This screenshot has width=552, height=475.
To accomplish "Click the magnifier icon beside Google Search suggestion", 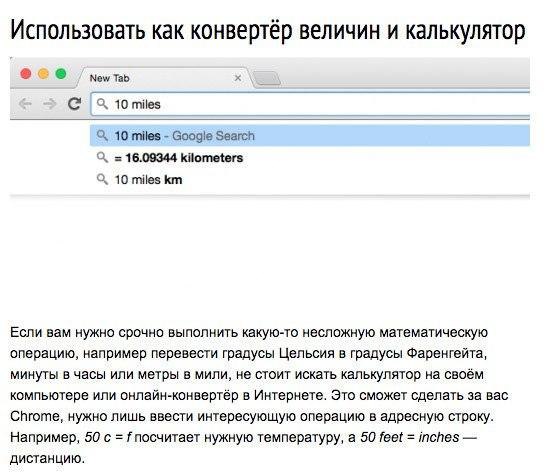I will [102, 135].
